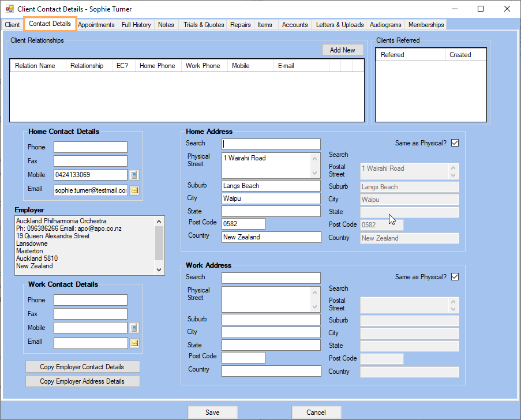The width and height of the screenshot is (521, 420).
Task: Open email using the home Email envelope icon
Action: point(134,190)
